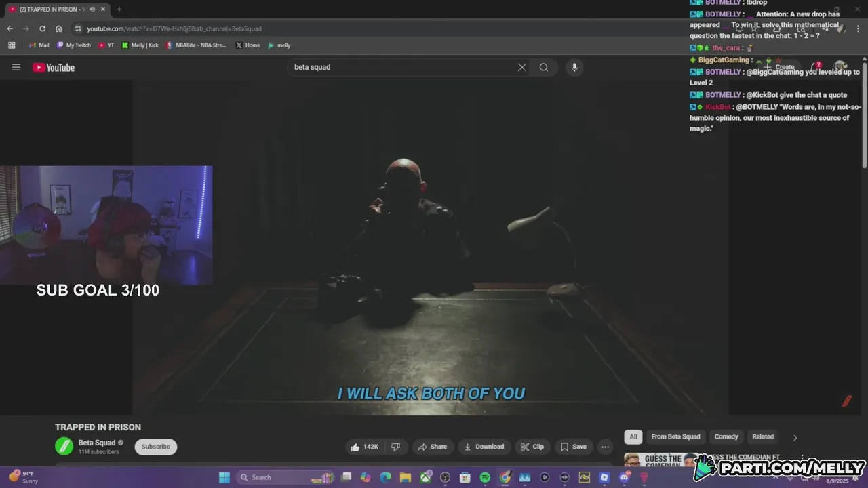Open the NBABite bookmark
This screenshot has height=488, width=868.
click(197, 45)
